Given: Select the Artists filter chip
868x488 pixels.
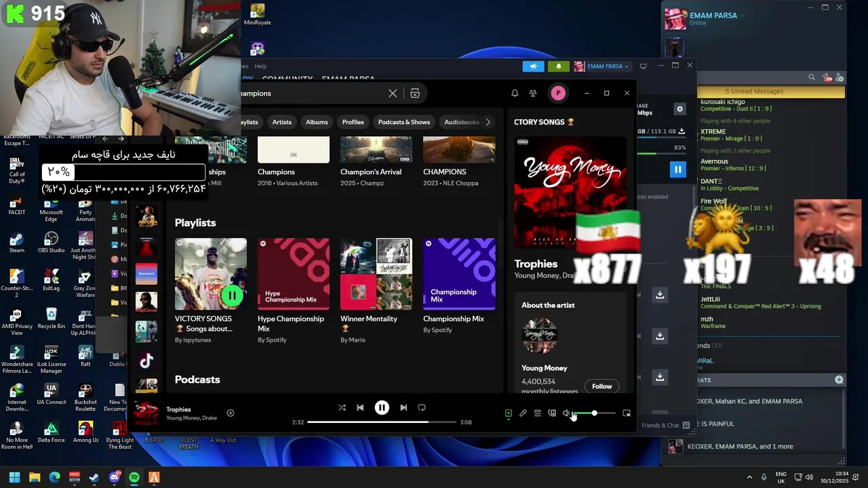Looking at the screenshot, I should click(282, 122).
